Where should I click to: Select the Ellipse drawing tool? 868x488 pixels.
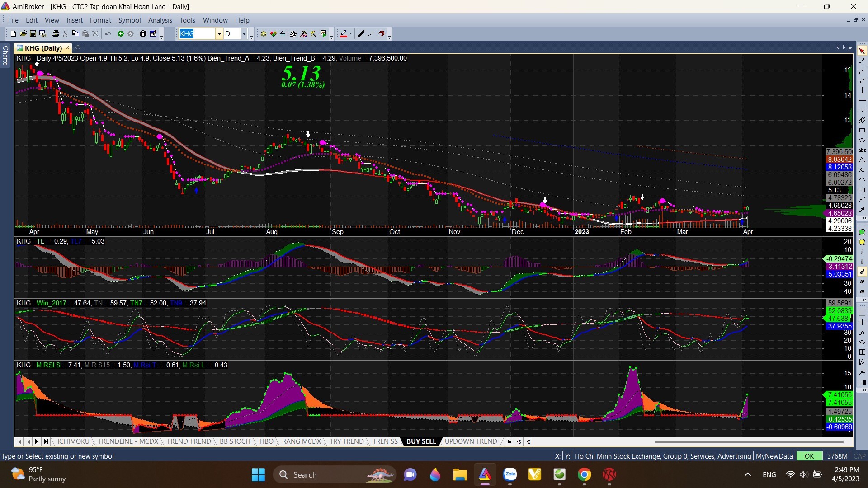(862, 140)
